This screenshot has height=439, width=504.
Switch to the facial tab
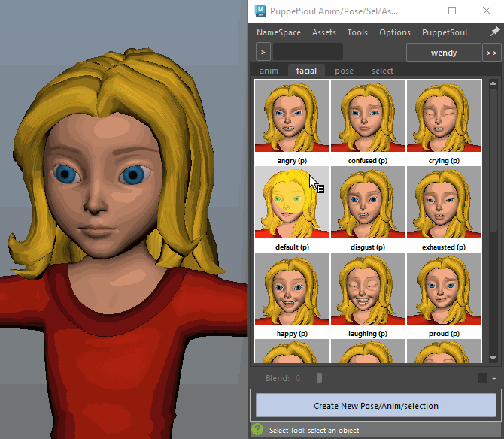coord(306,71)
